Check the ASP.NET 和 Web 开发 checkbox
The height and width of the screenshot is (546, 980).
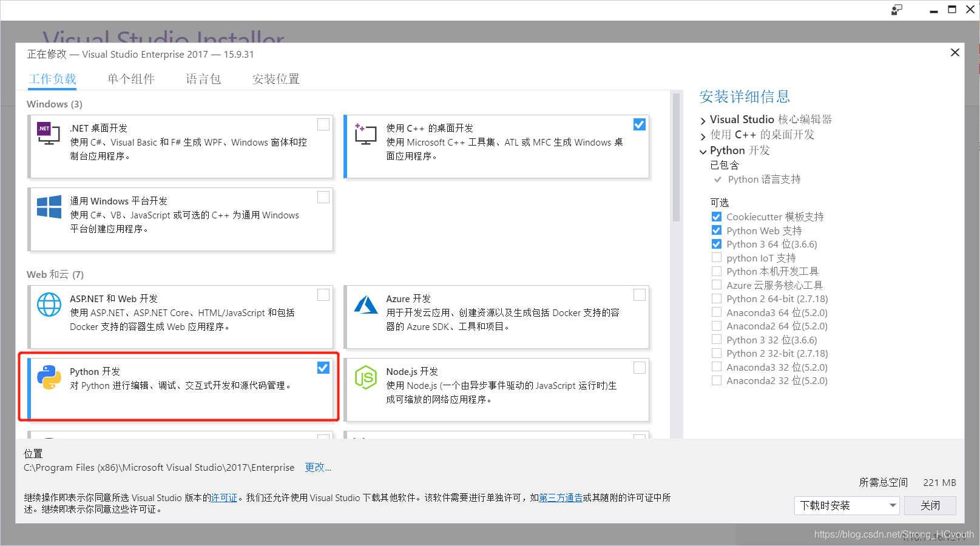323,295
